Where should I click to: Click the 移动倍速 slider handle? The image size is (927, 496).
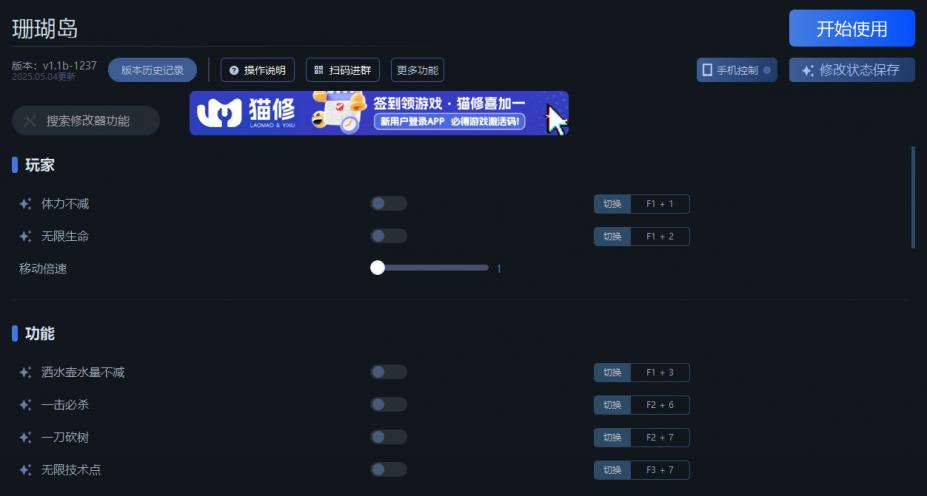point(377,268)
